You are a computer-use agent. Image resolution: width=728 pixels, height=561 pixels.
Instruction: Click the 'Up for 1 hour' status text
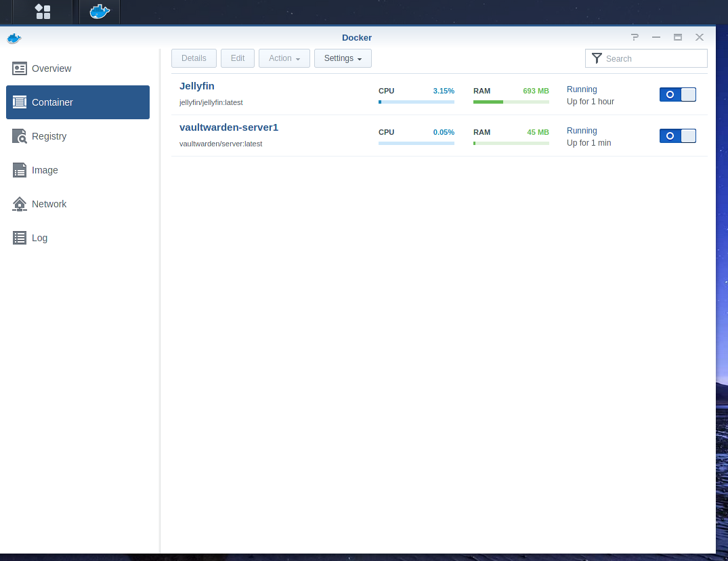coord(590,101)
